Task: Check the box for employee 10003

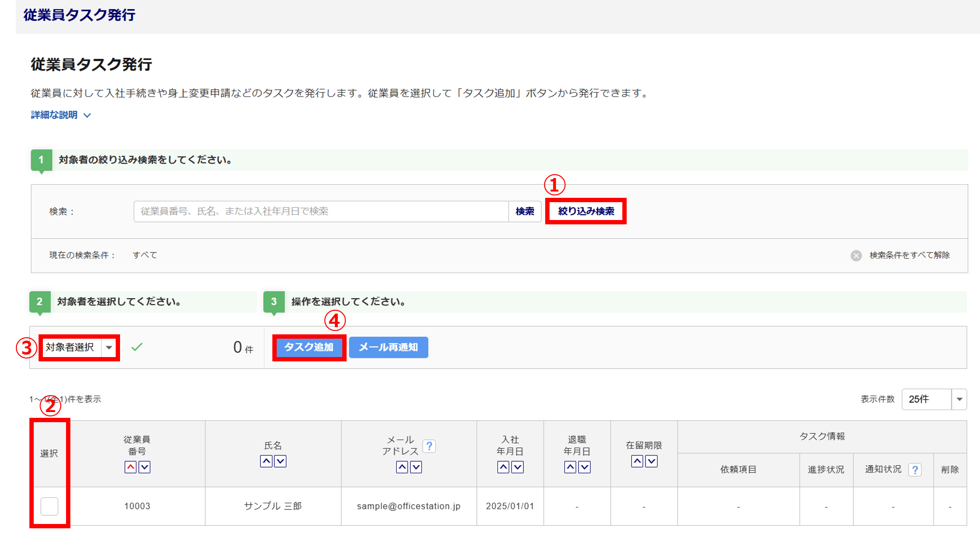Action: point(49,506)
